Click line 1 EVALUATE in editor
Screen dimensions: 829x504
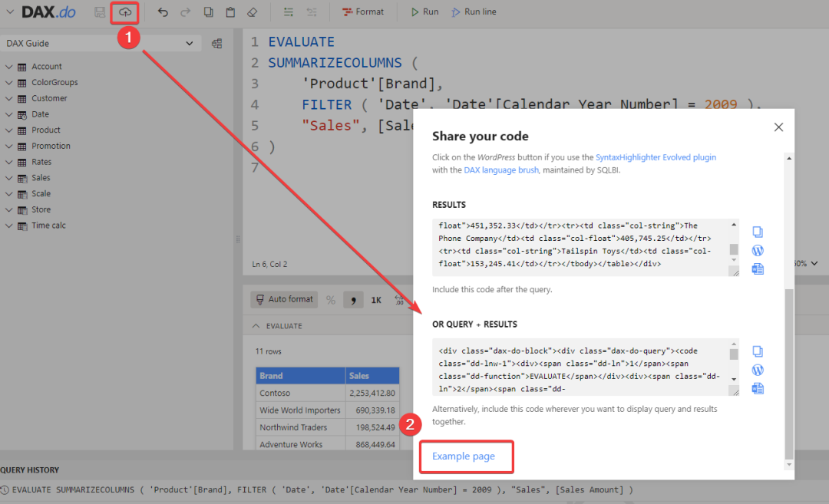[x=302, y=41]
